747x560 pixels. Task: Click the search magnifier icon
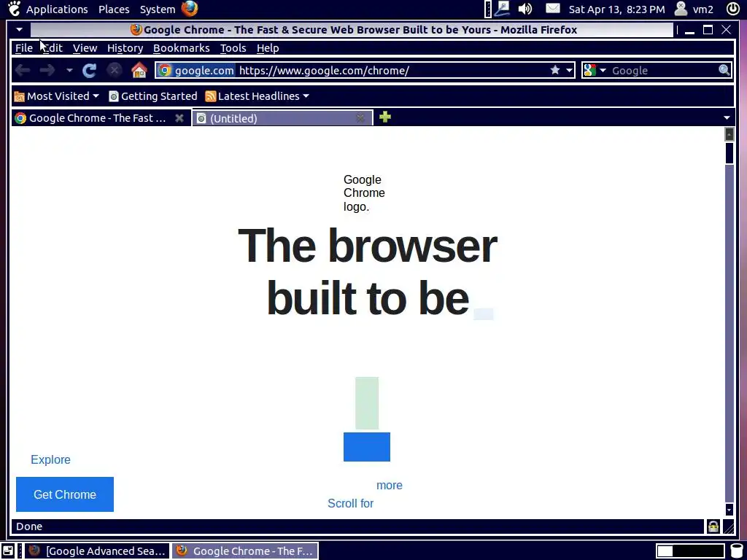724,71
